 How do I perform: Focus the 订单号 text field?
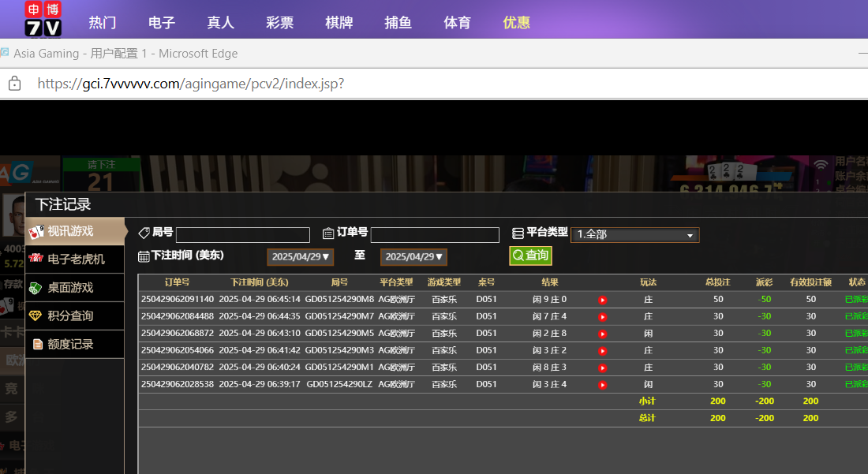pos(435,235)
